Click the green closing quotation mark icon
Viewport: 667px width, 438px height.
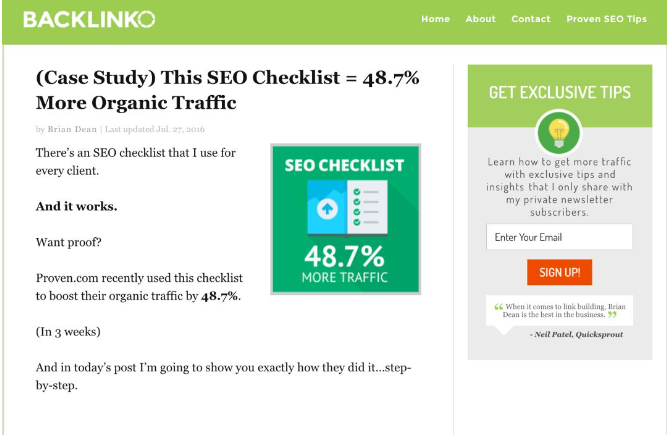[x=612, y=315]
